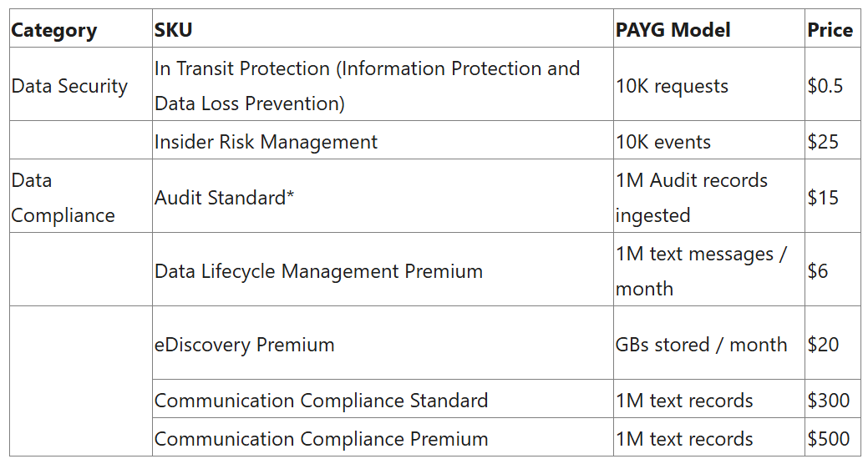This screenshot has height=459, width=868.
Task: Select the 10K requests cell
Action: (x=672, y=86)
